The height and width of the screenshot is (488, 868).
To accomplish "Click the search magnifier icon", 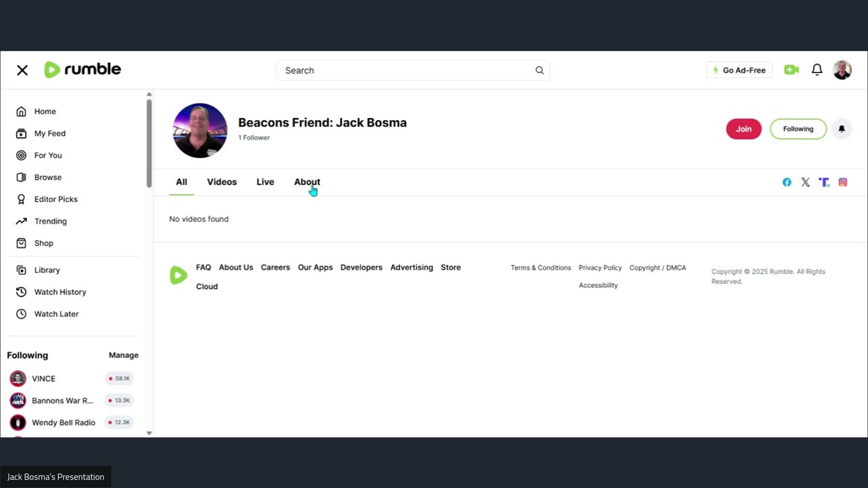I will click(x=540, y=70).
